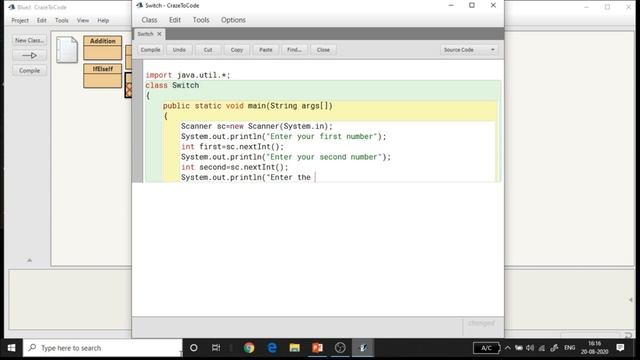Click the network signal icon in the tray
This screenshot has width=640, height=360.
542,348
